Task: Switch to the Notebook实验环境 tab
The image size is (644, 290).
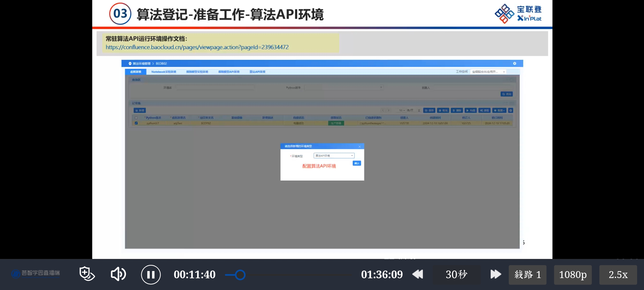Action: (164, 72)
